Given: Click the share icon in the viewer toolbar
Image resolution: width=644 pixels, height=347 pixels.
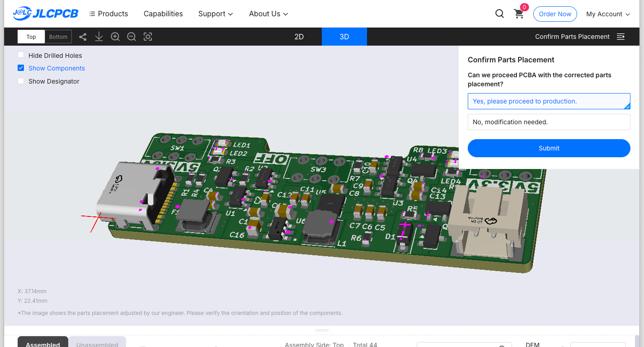Looking at the screenshot, I should (x=83, y=37).
